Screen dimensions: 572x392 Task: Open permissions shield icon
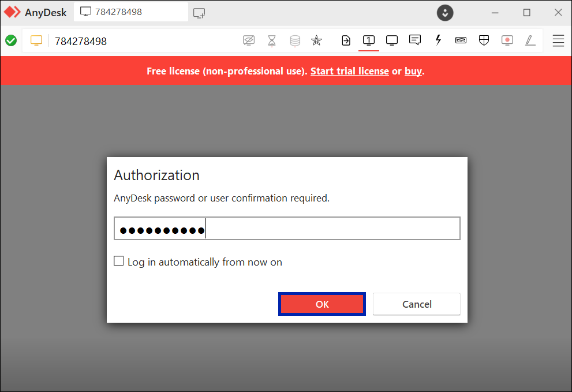(x=484, y=40)
